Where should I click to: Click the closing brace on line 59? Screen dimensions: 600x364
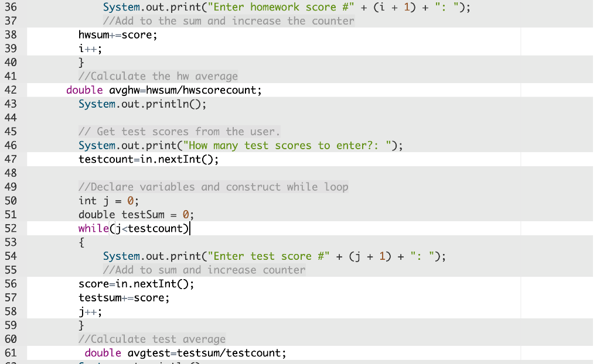81,325
